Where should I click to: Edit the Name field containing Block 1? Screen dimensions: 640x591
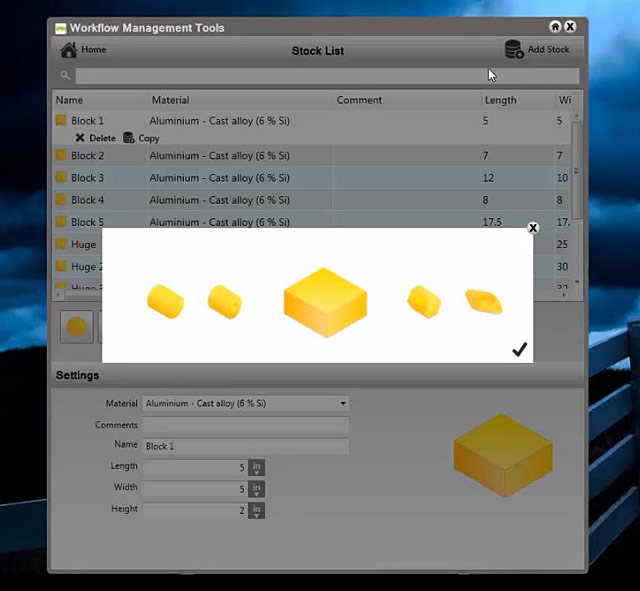246,446
